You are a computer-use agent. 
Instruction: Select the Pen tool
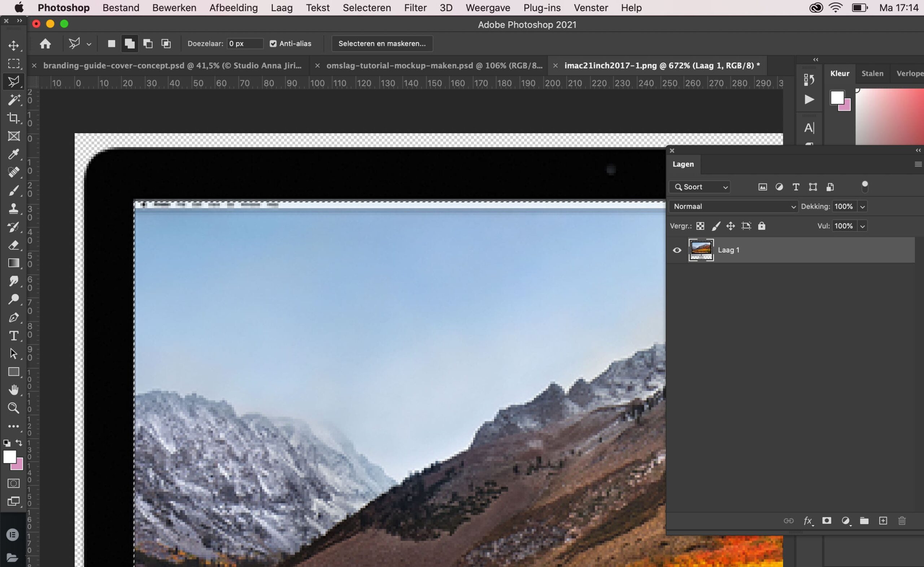coord(14,317)
